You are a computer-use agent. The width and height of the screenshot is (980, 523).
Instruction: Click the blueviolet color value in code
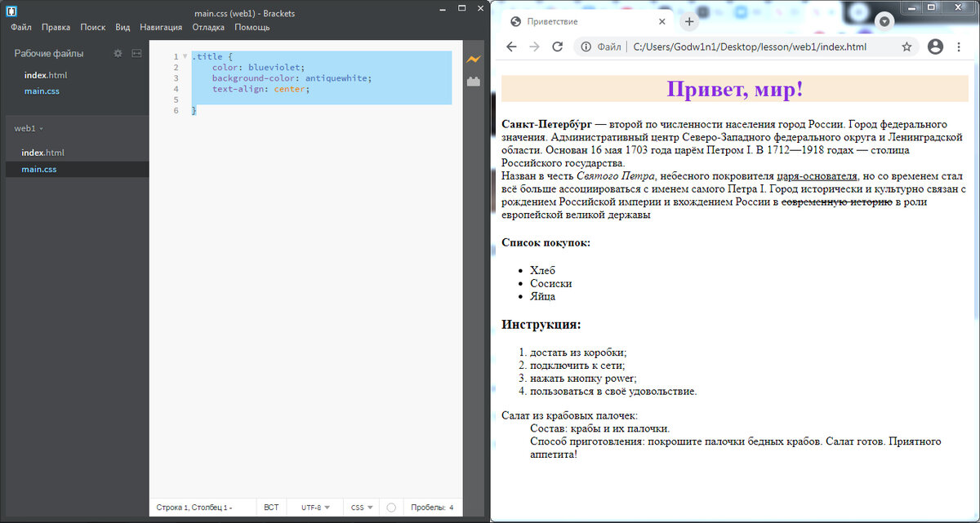(275, 67)
